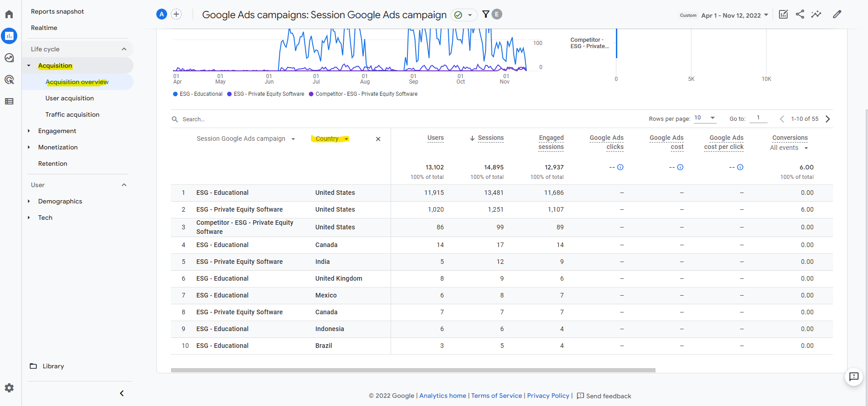Viewport: 868px width, 406px height.
Task: Open Analytics home link
Action: tap(443, 396)
